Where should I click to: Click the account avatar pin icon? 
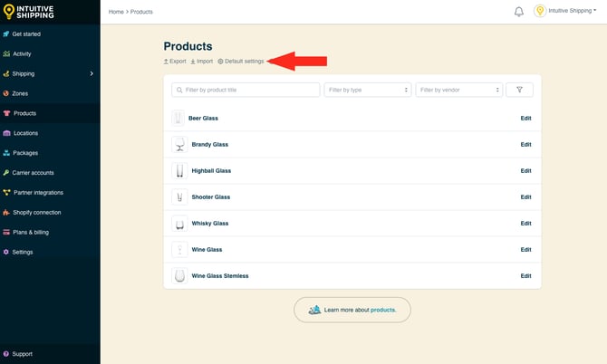[x=540, y=11]
